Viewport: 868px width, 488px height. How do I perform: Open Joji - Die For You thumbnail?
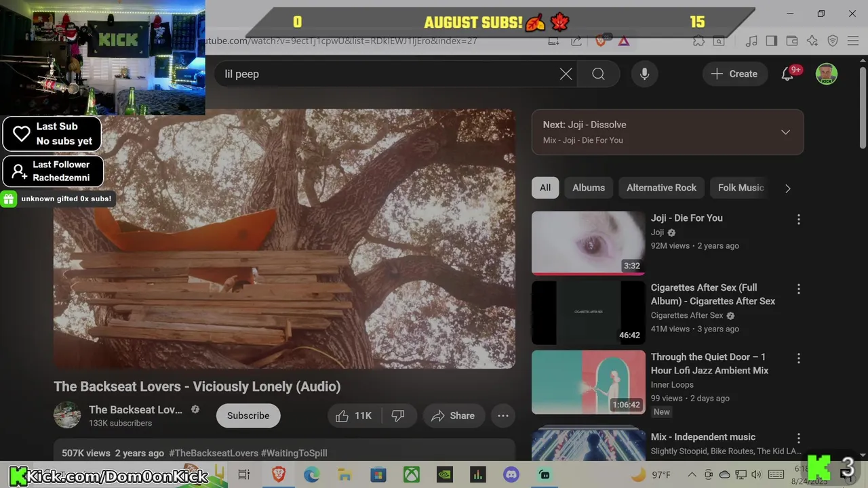click(x=589, y=243)
